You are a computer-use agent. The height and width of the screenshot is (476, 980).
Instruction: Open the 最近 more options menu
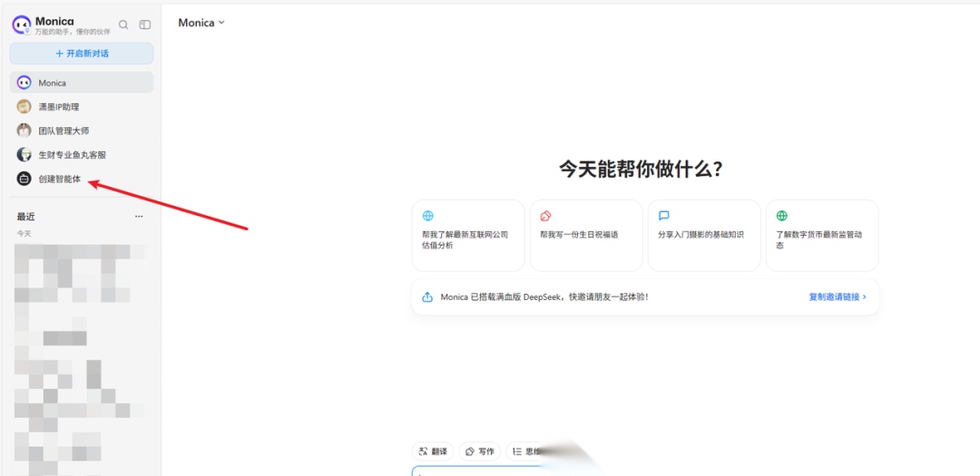139,217
